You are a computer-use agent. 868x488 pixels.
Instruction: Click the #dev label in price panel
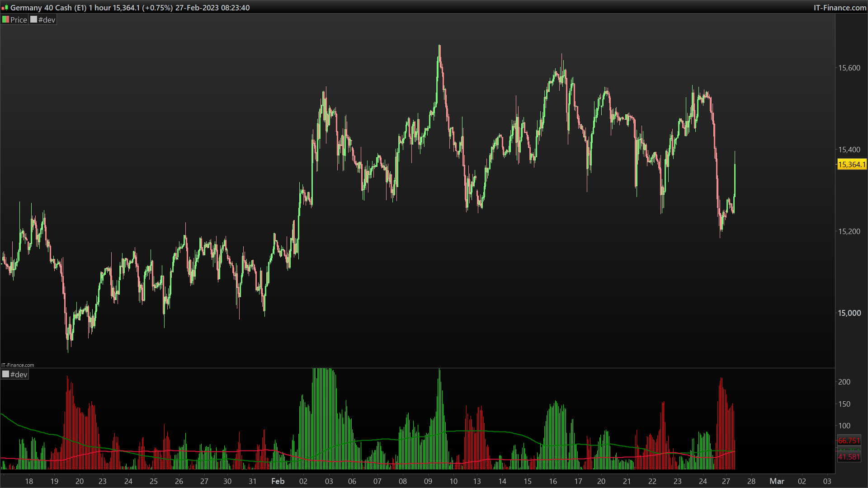[x=47, y=19]
